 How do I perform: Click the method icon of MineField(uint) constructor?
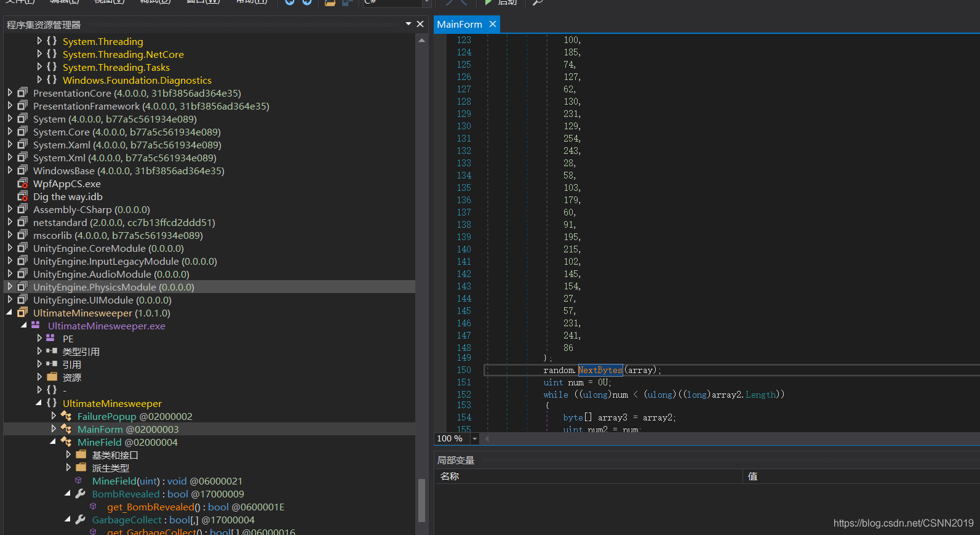tap(78, 480)
